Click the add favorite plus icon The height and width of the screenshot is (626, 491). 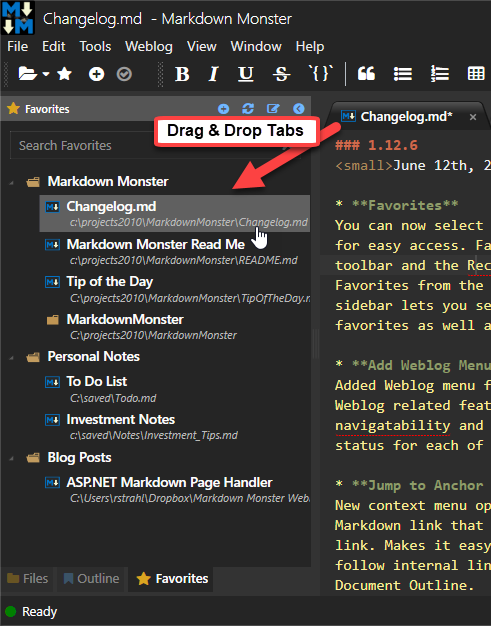pos(224,109)
